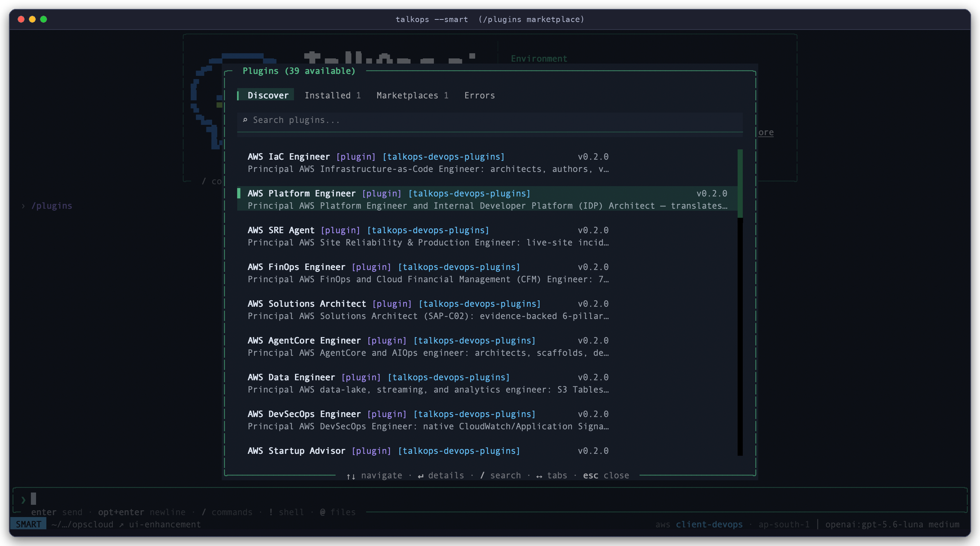Click the Plugins (39 available) title
The height and width of the screenshot is (546, 980).
tap(299, 71)
